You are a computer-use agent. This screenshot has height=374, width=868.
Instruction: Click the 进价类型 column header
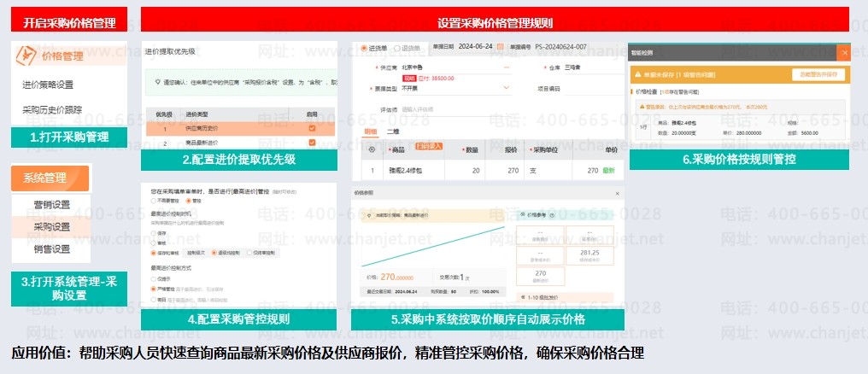(x=196, y=114)
